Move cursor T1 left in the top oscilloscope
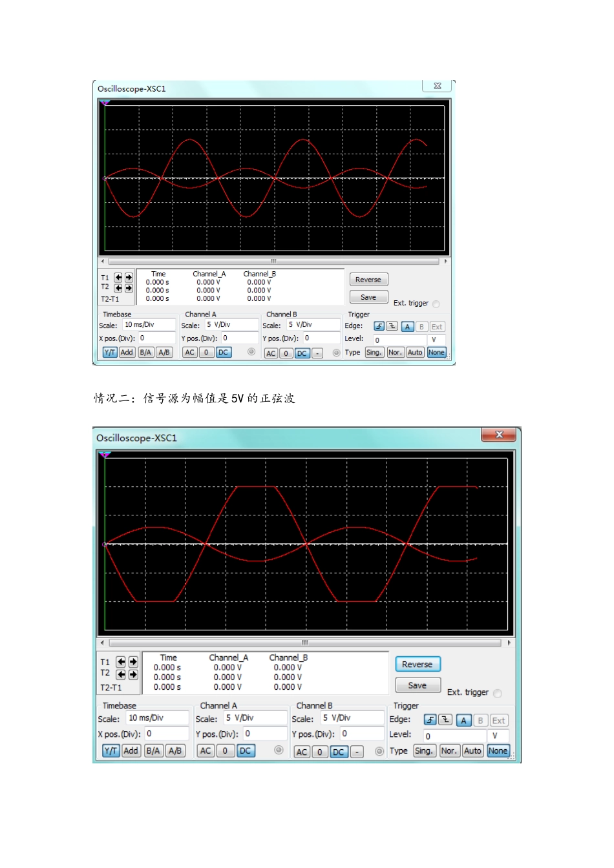Image resolution: width=614 pixels, height=868 pixels. coord(118,278)
